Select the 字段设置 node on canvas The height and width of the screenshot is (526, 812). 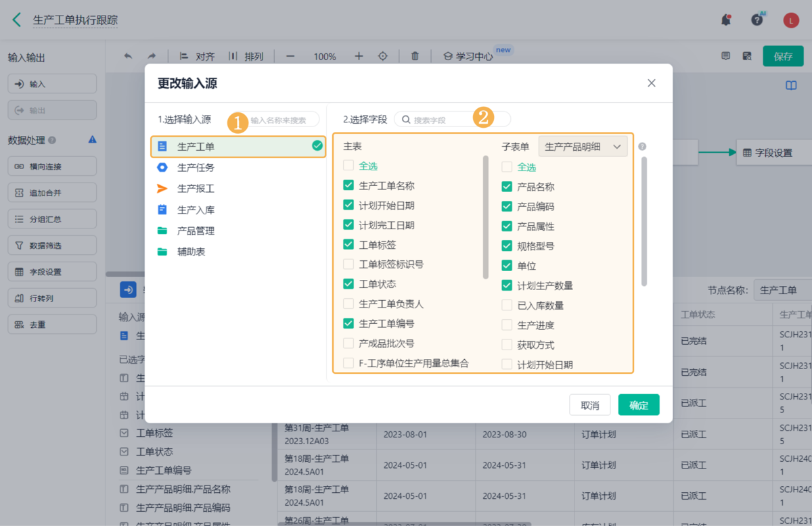[774, 153]
